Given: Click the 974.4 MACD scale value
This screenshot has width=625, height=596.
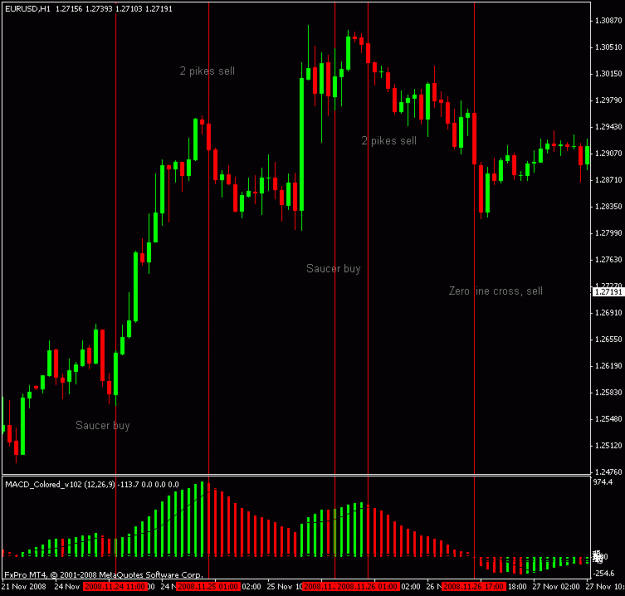Looking at the screenshot, I should 603,482.
